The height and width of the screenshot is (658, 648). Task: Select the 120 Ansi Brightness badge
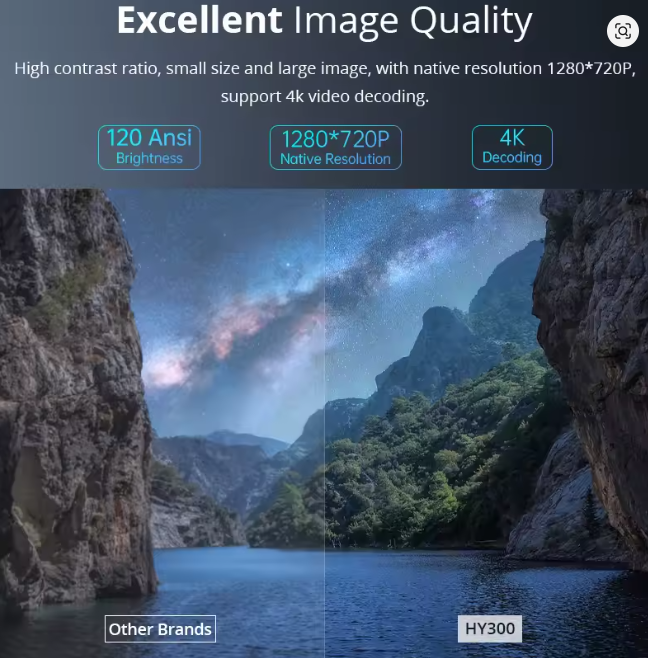(x=149, y=146)
